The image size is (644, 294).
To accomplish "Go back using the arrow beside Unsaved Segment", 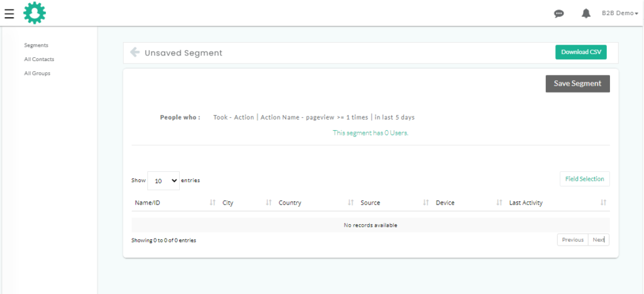I will (x=135, y=52).
